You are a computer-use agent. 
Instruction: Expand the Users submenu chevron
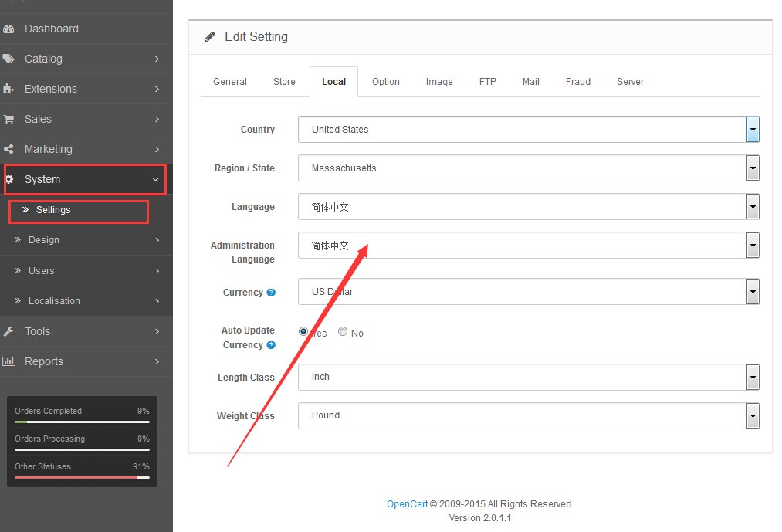[x=157, y=271]
